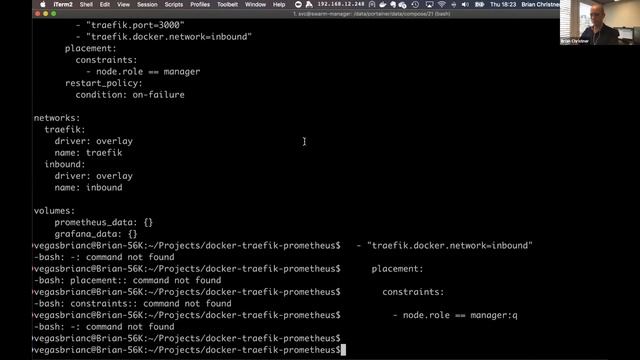Click the 'volumes:' heading line
640x360 pixels.
[55, 211]
